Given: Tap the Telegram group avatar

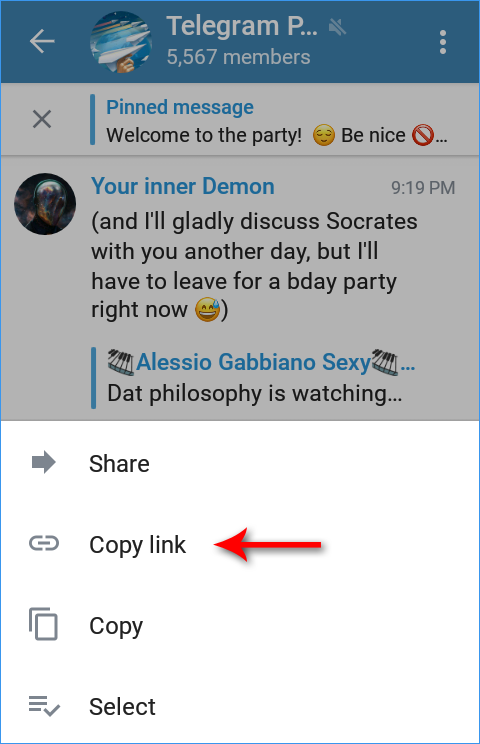Looking at the screenshot, I should click(x=121, y=42).
